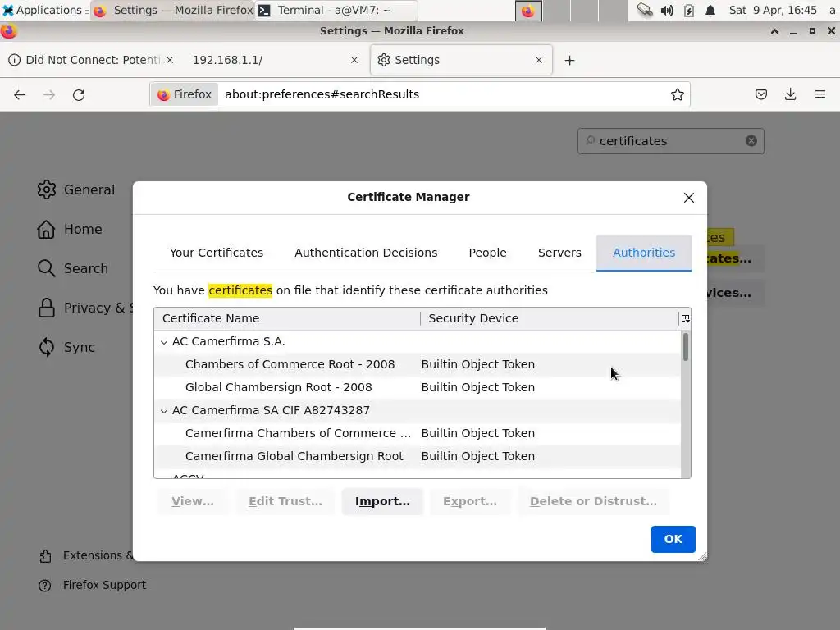Open Save to Pocket icon
The width and height of the screenshot is (840, 630).
click(760, 95)
